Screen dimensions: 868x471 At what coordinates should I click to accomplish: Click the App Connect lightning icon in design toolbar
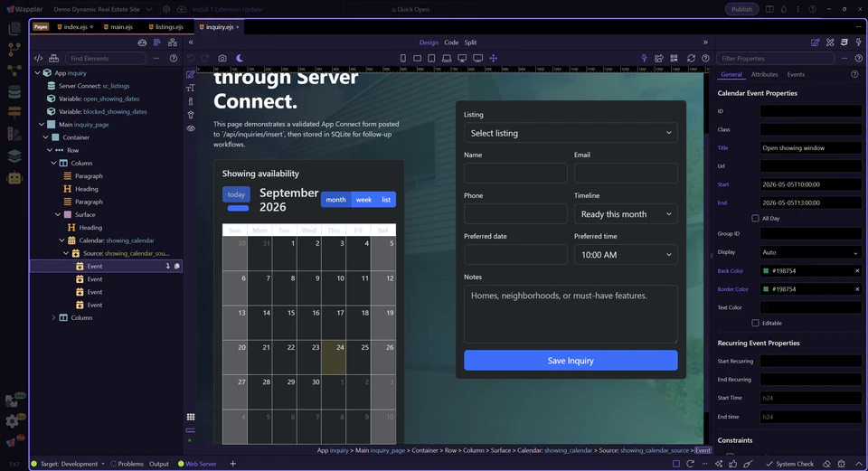click(644, 58)
